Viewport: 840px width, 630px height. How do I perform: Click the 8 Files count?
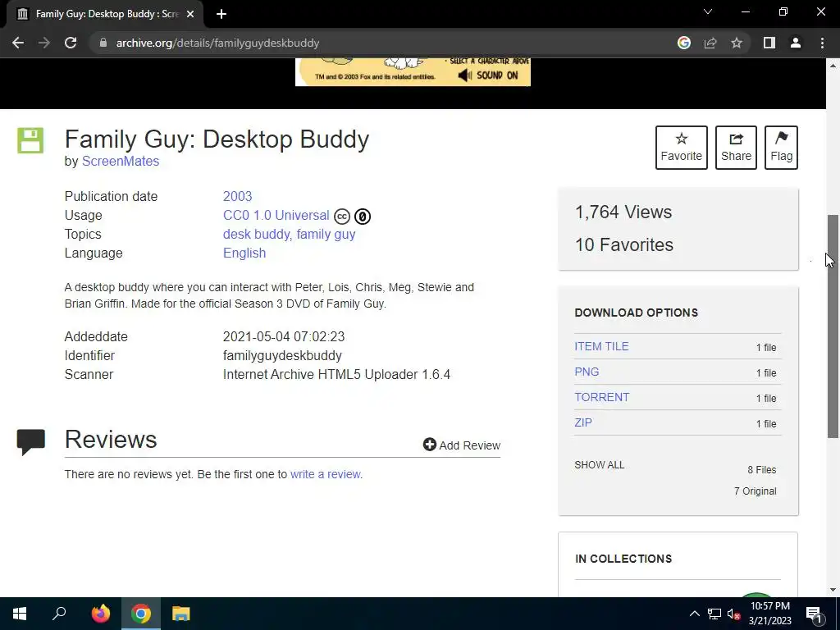tap(762, 470)
